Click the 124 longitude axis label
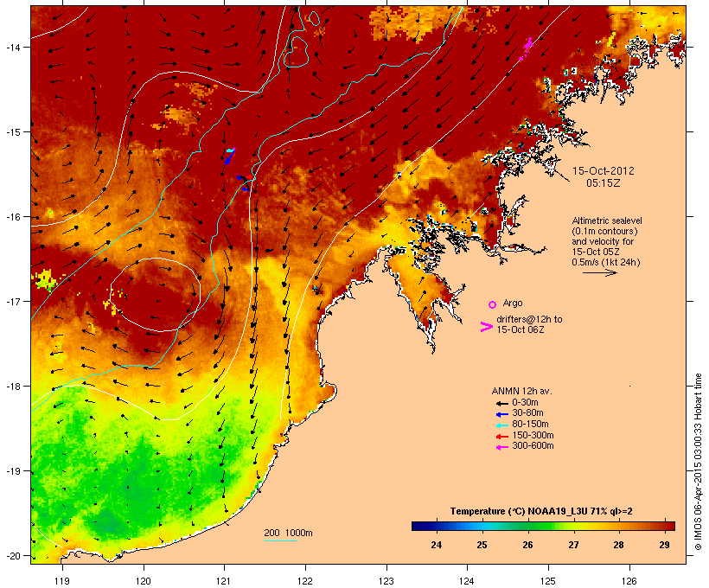This screenshot has height=588, width=709. (x=467, y=581)
